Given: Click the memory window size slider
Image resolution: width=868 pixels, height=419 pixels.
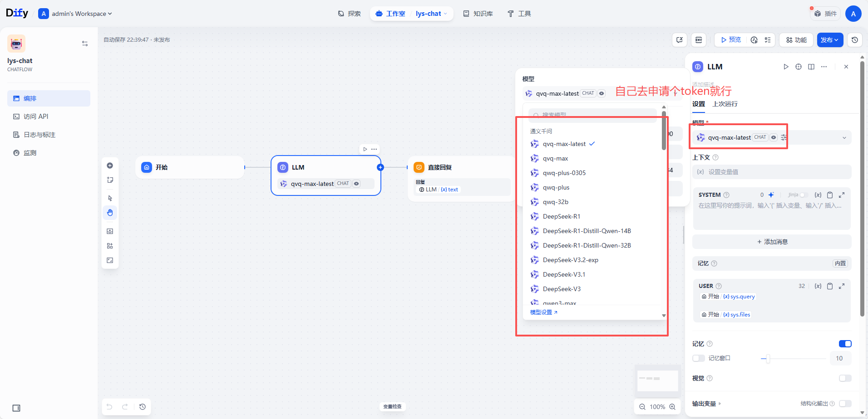Looking at the screenshot, I should pyautogui.click(x=794, y=359).
